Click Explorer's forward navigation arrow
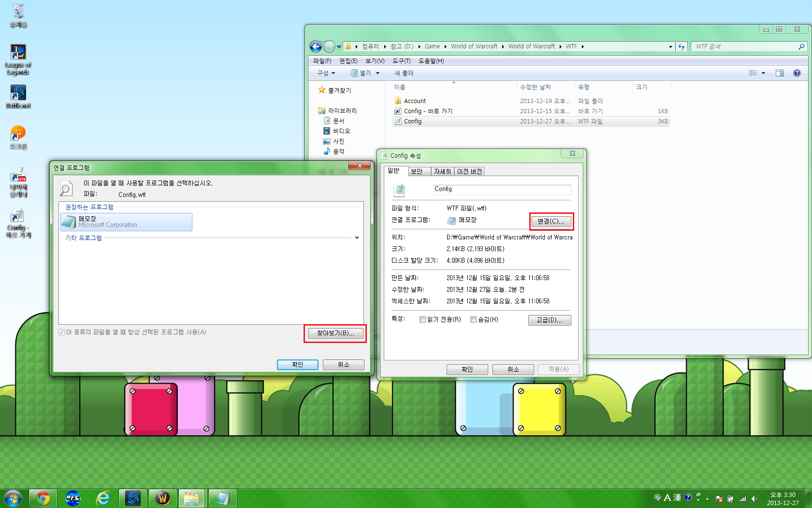Screen dimensions: 812x508 click(x=329, y=46)
